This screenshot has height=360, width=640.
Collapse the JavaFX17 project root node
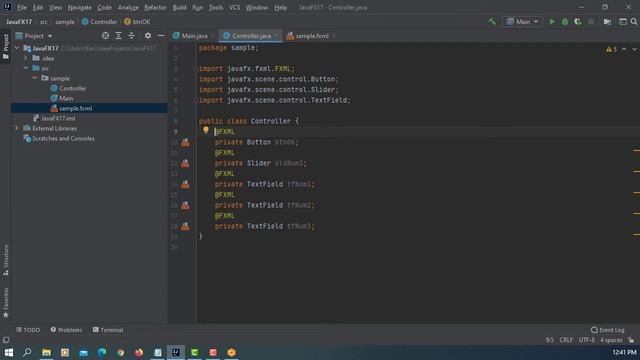(17, 48)
